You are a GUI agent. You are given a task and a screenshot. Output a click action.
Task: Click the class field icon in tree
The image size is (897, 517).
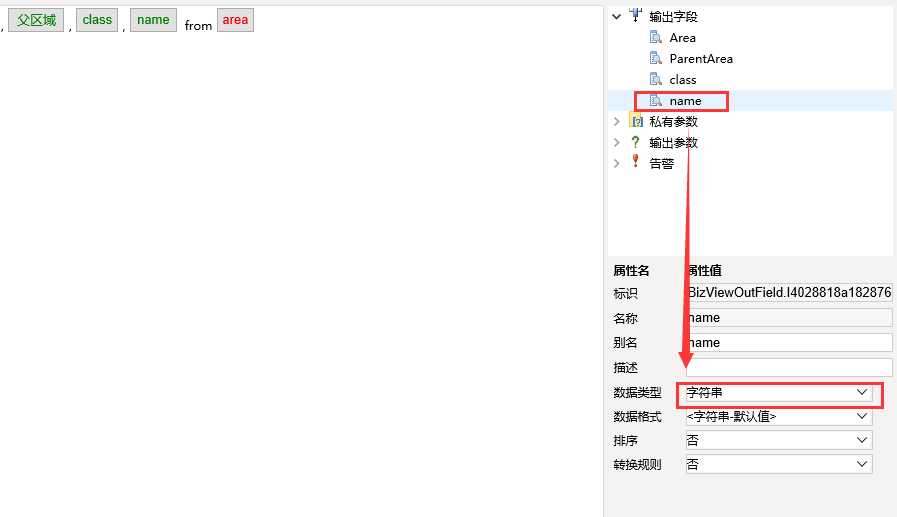[656, 79]
